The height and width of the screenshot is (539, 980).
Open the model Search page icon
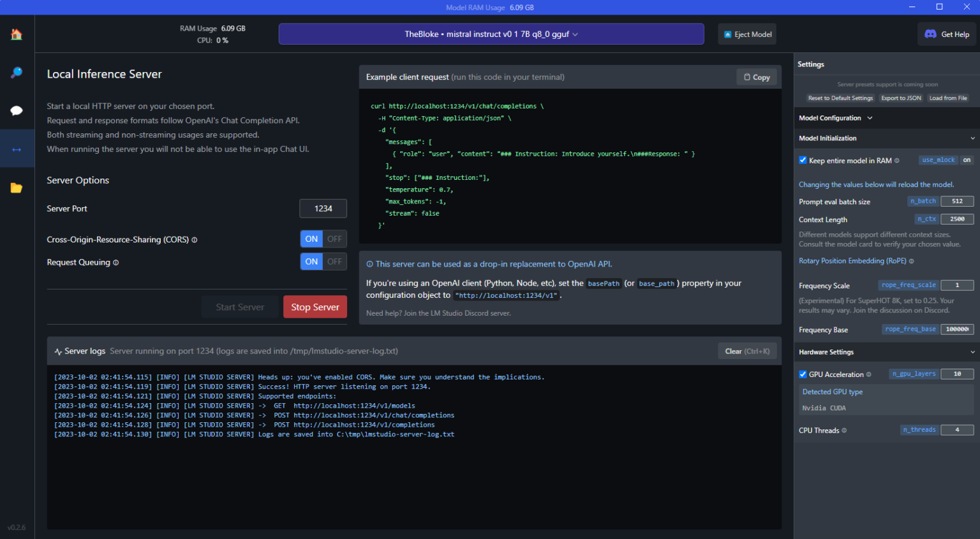[x=17, y=73]
